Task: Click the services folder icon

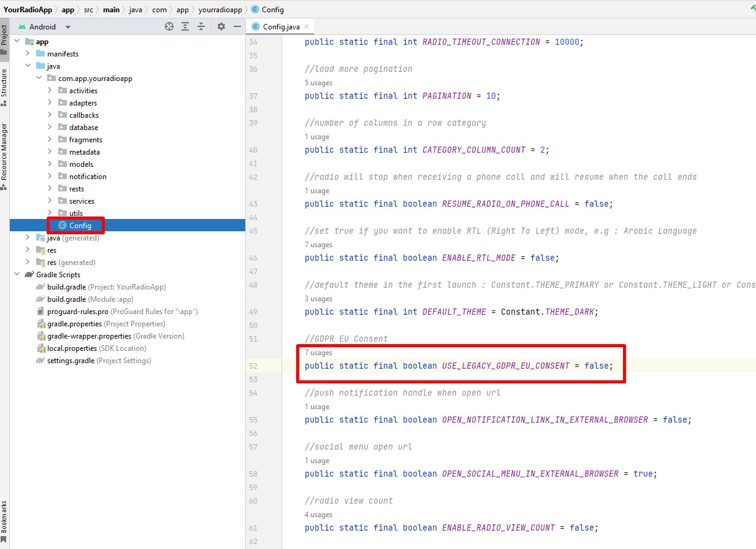Action: [63, 201]
